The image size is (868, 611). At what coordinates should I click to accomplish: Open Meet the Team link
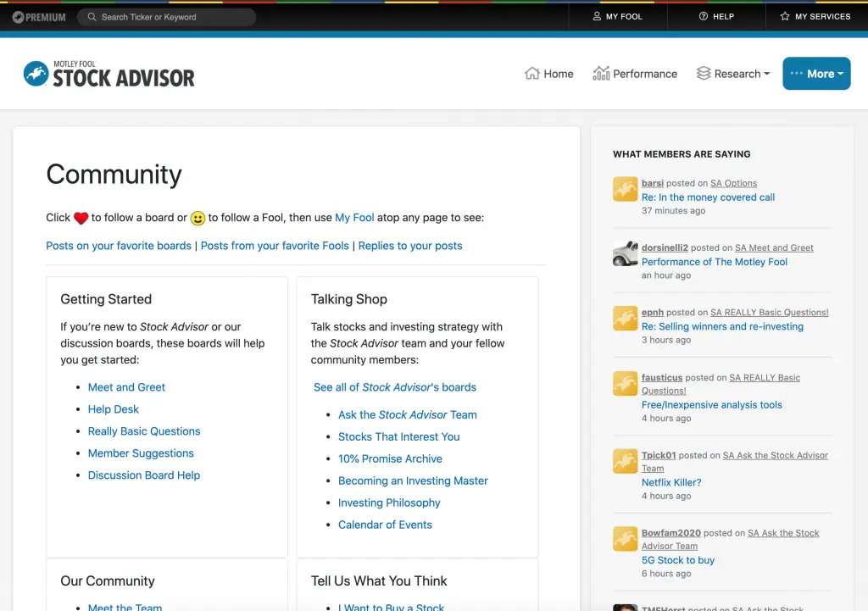click(125, 607)
